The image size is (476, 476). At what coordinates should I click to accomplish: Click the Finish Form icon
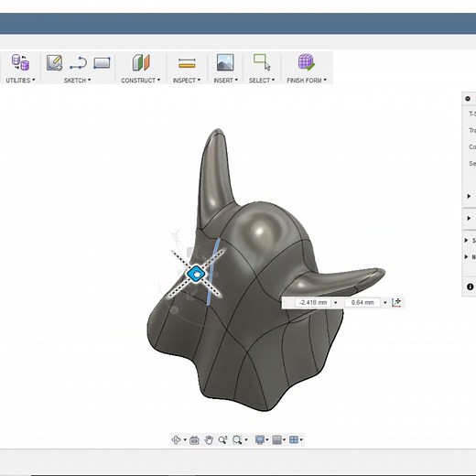[306, 62]
